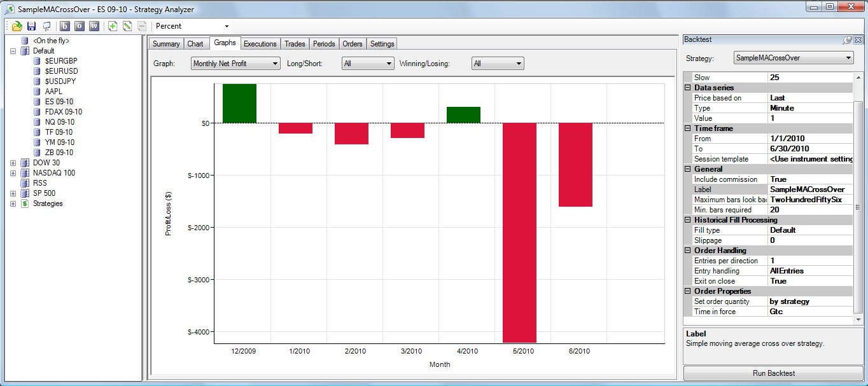868x386 pixels.
Task: Open the Graph type dropdown (Monthly Net Profit)
Action: [235, 64]
